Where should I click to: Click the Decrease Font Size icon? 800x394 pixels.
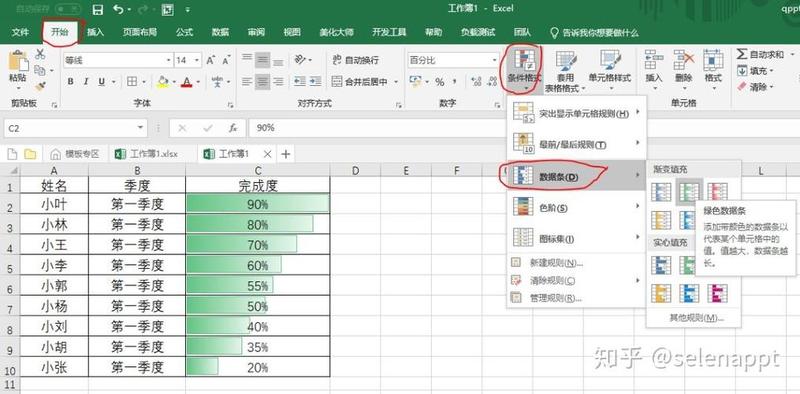[x=227, y=61]
